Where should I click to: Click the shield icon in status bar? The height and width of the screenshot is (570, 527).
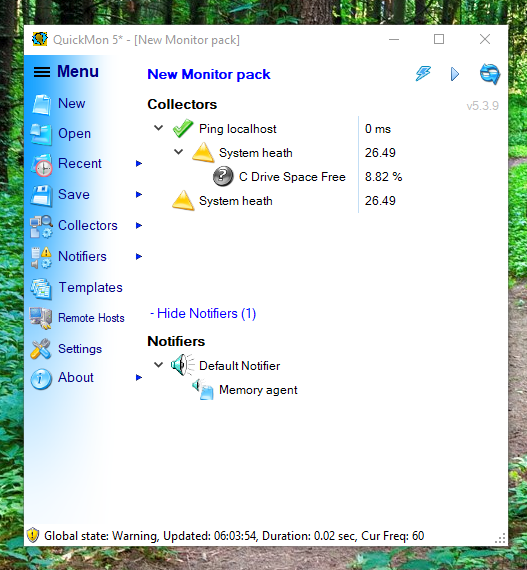click(33, 535)
